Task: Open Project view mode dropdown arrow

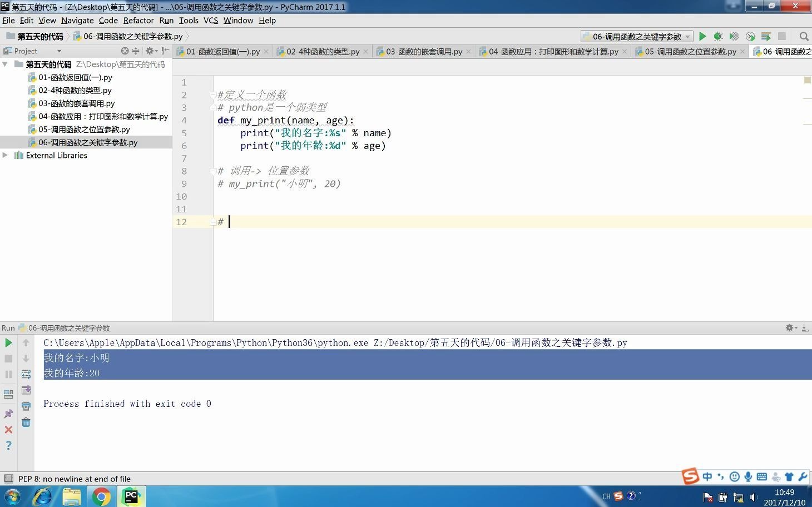Action: click(x=59, y=51)
